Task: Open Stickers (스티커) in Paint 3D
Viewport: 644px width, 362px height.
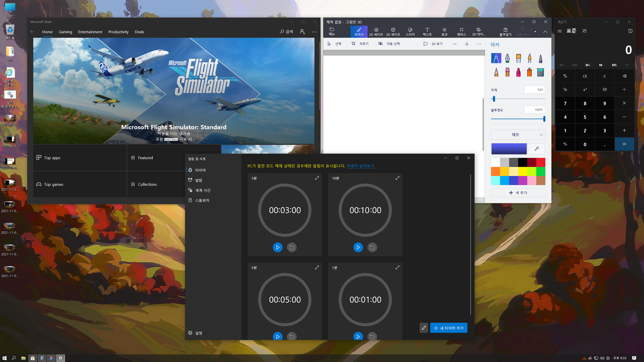Action: pos(410,32)
